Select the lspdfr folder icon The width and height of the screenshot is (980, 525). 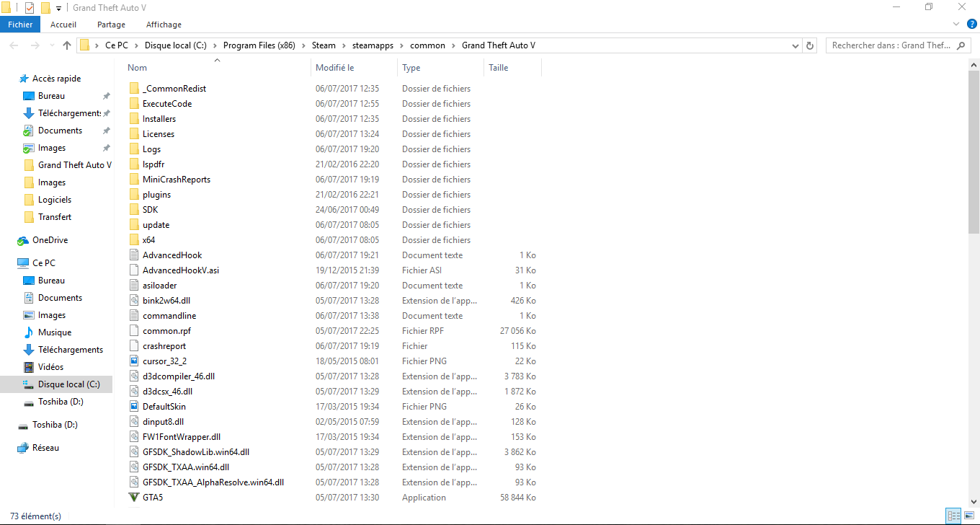(x=133, y=164)
